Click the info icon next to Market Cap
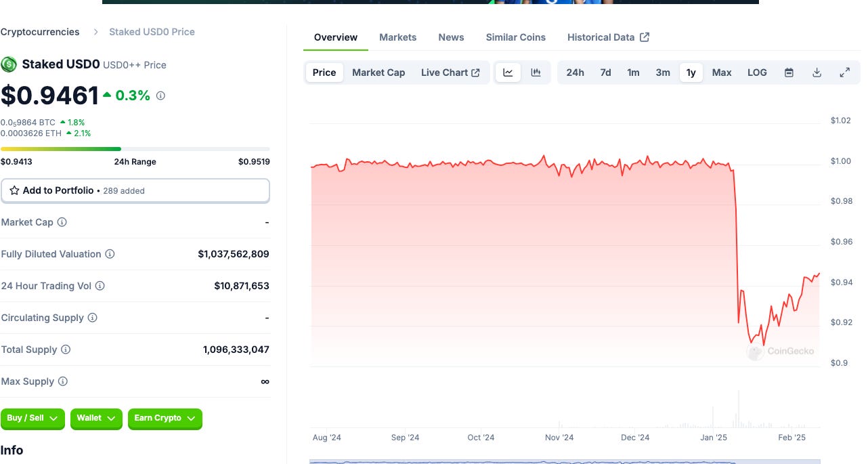This screenshot has height=464, width=868. [x=60, y=222]
